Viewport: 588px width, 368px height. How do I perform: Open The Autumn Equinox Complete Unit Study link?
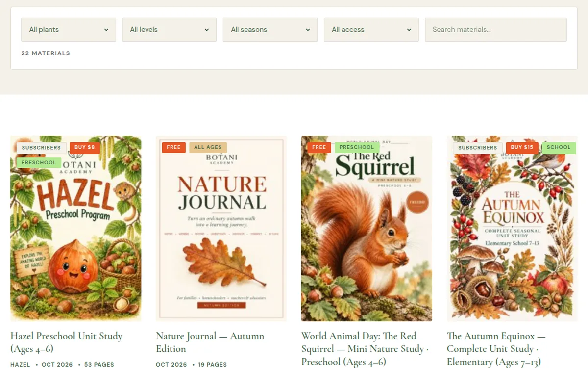[x=496, y=349]
